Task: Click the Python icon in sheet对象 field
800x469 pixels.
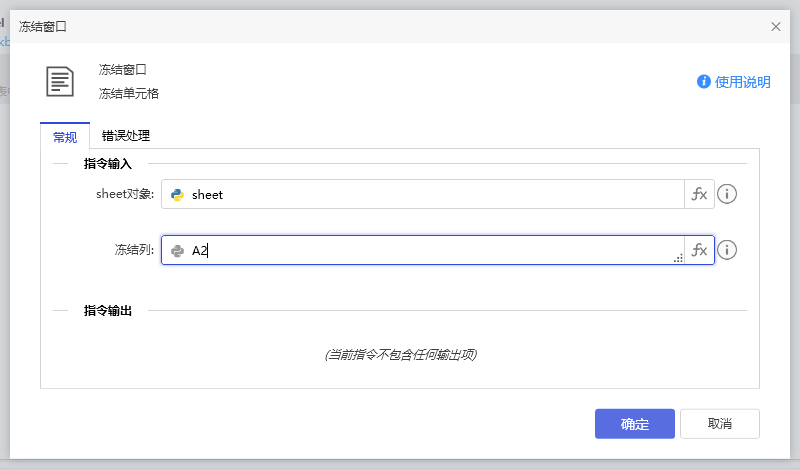Action: [x=178, y=195]
